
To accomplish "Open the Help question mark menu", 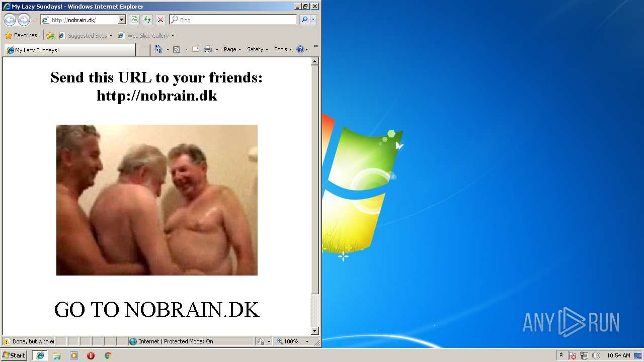I will [302, 49].
